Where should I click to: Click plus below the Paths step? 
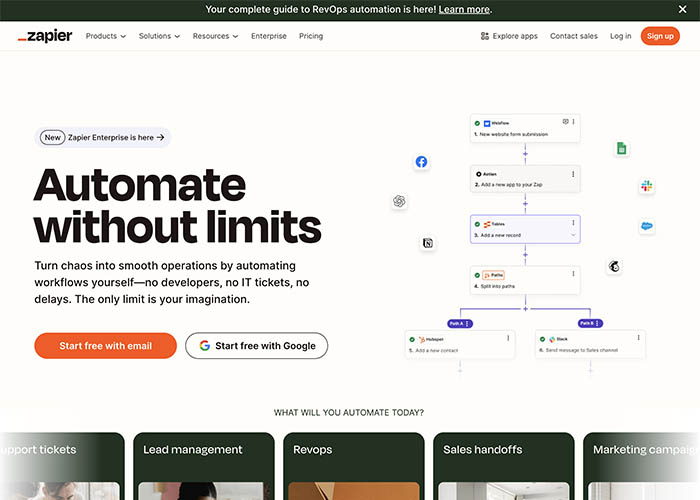pos(525,308)
